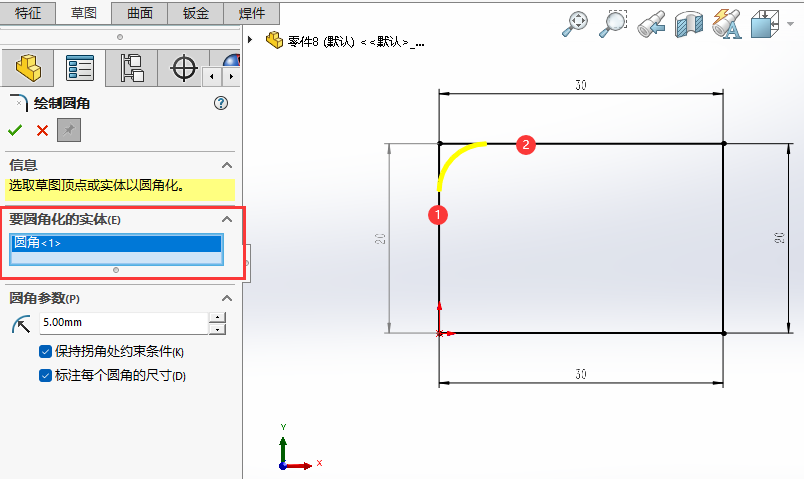Screen dimensions: 804x479
Task: Click the CommandManager collapse handle dot
Action: (119, 37)
